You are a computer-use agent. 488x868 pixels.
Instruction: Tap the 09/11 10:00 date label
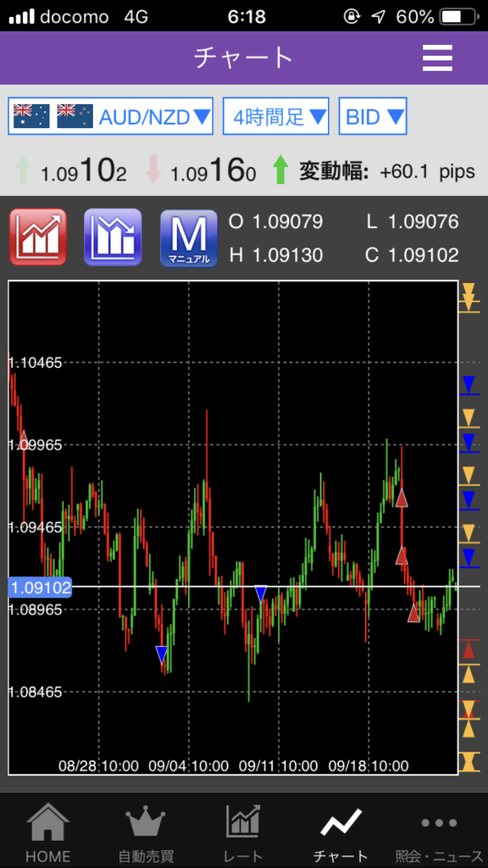point(278,766)
